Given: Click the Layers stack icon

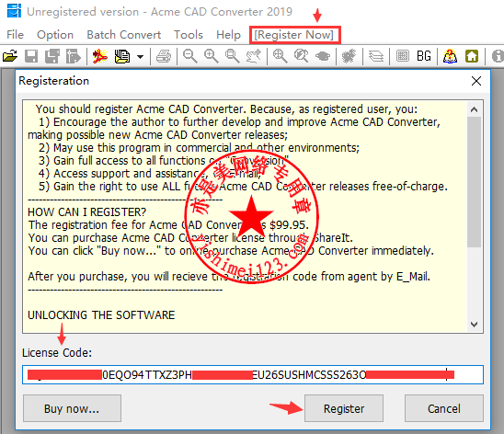Looking at the screenshot, I should [x=376, y=56].
